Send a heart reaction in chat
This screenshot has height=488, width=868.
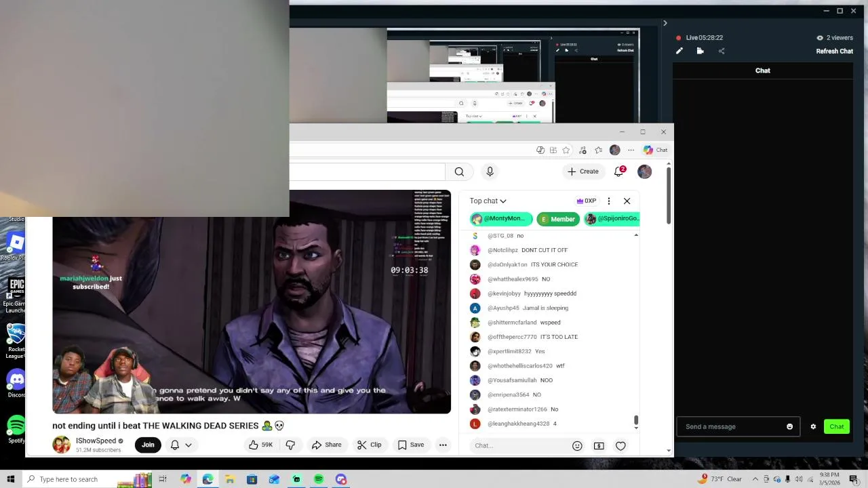tap(620, 445)
